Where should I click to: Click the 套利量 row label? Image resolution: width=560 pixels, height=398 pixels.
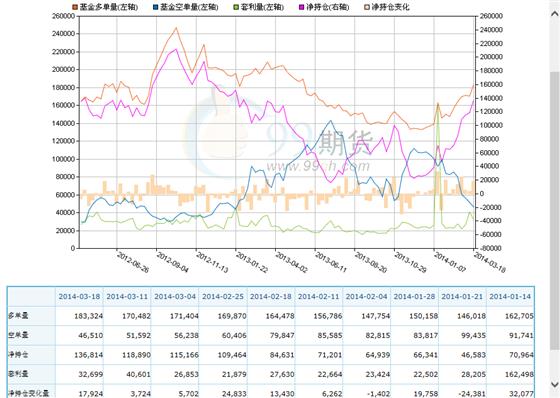click(x=19, y=374)
